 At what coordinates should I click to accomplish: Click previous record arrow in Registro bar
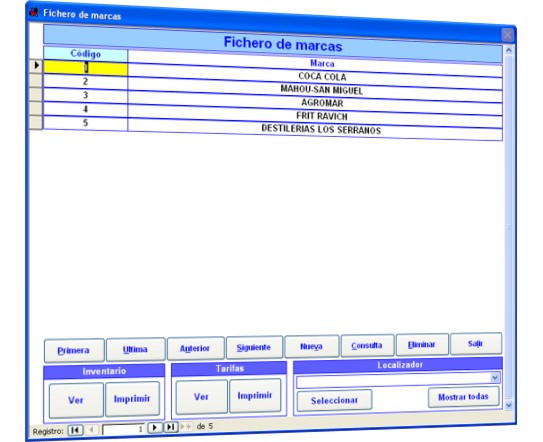point(91,430)
